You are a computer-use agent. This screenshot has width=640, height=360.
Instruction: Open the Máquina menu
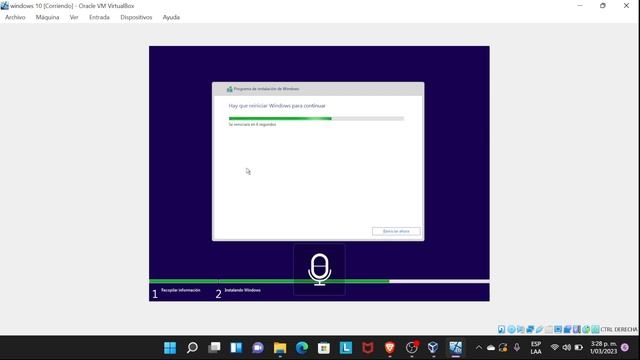(x=47, y=17)
